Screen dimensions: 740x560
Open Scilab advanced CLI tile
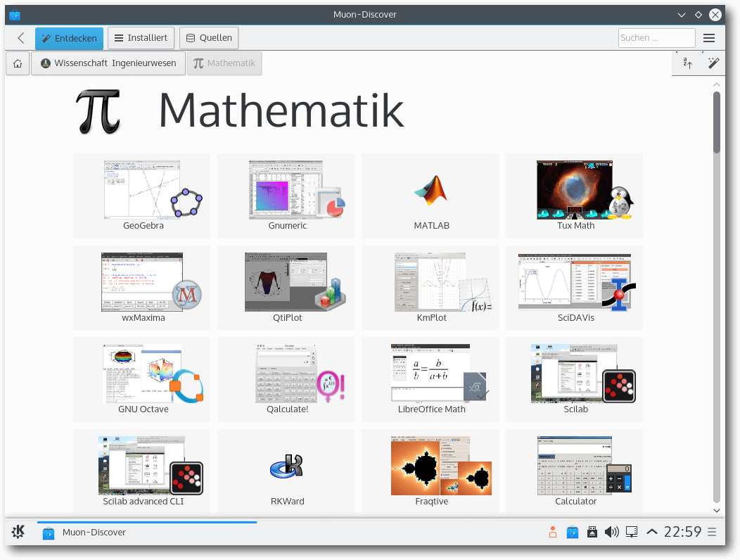141,471
